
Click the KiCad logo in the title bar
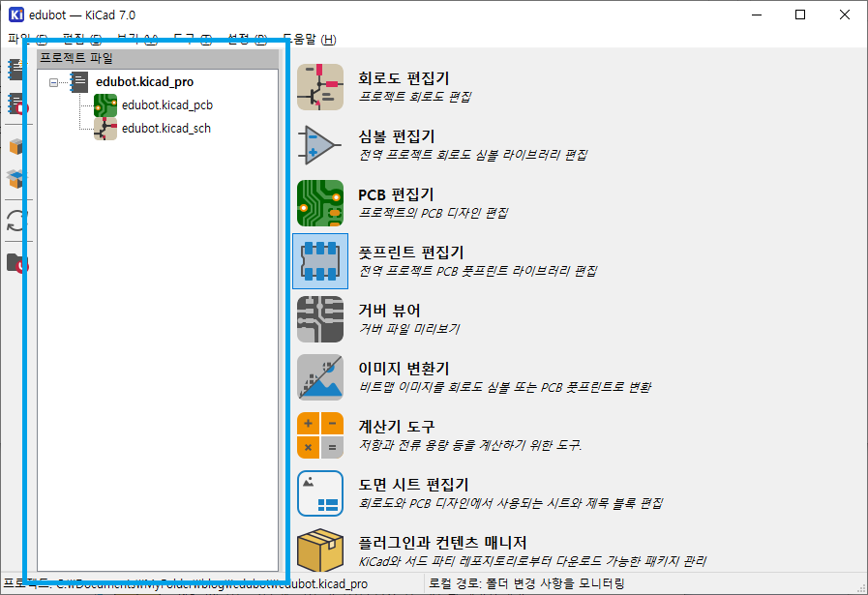(16, 15)
